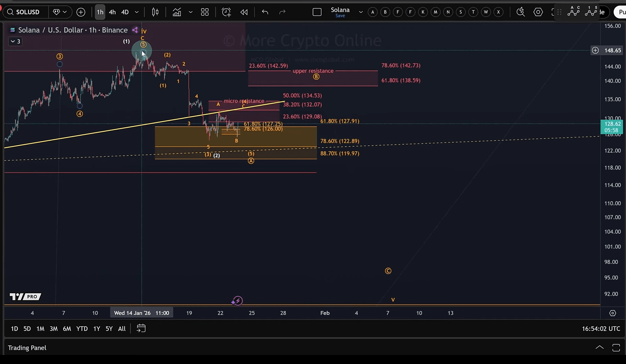Maximize the Trading Panel
626x364 pixels.
pos(616,347)
